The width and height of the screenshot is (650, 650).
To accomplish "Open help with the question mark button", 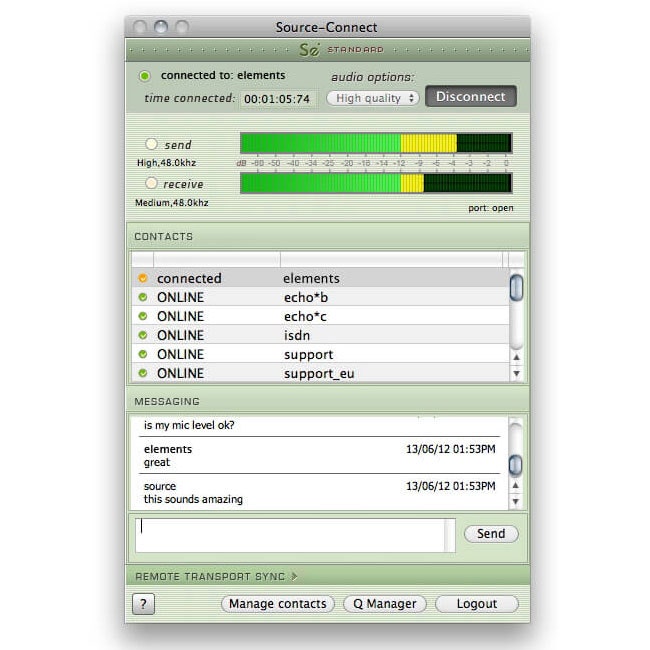I will (x=143, y=604).
